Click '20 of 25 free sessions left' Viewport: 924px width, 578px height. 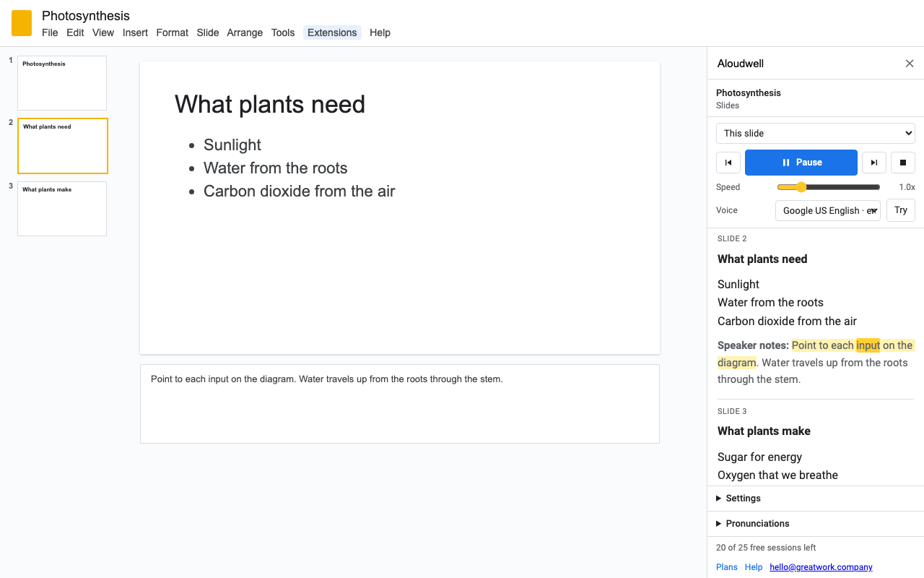pos(766,548)
